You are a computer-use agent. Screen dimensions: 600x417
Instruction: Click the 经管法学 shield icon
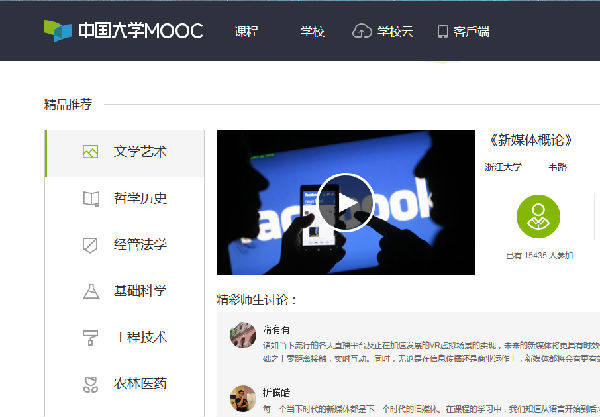coord(90,245)
